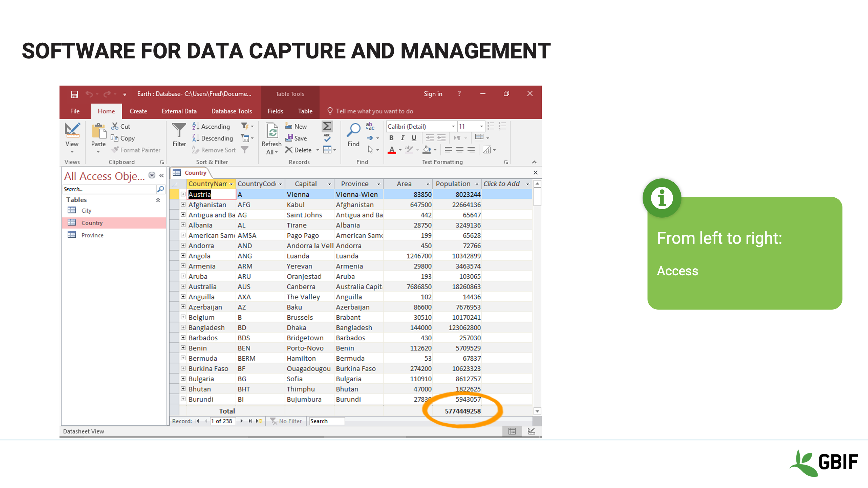
Task: Click inside the record Search box
Action: 326,421
